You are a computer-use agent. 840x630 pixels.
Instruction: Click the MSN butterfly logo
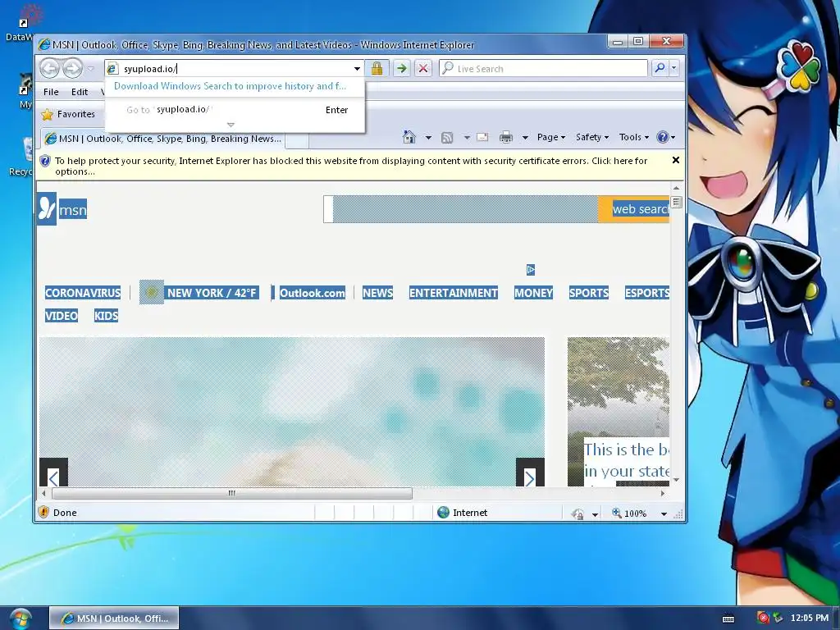coord(47,208)
